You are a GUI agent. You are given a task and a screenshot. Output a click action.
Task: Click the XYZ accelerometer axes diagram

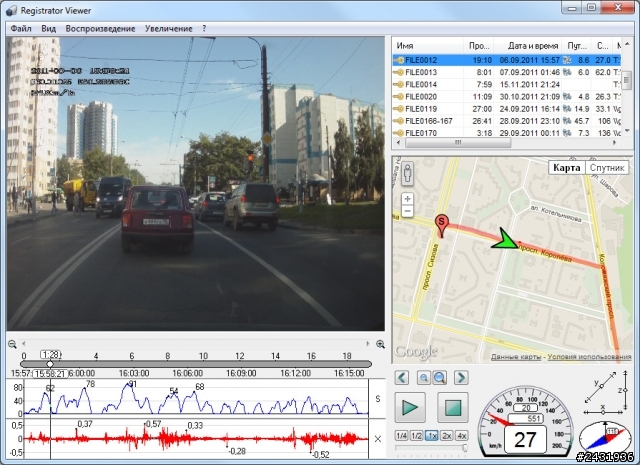pyautogui.click(x=606, y=393)
